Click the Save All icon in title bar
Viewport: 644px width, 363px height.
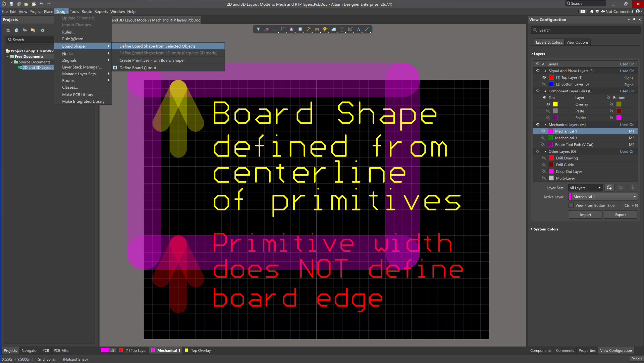[x=19, y=4]
